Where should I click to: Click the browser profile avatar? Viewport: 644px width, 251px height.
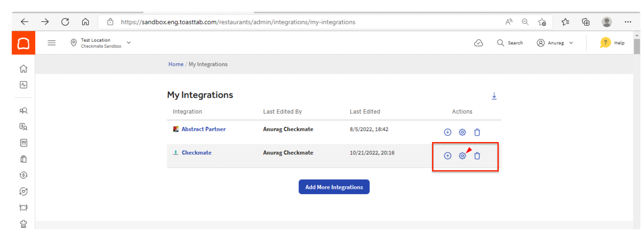pyautogui.click(x=607, y=22)
